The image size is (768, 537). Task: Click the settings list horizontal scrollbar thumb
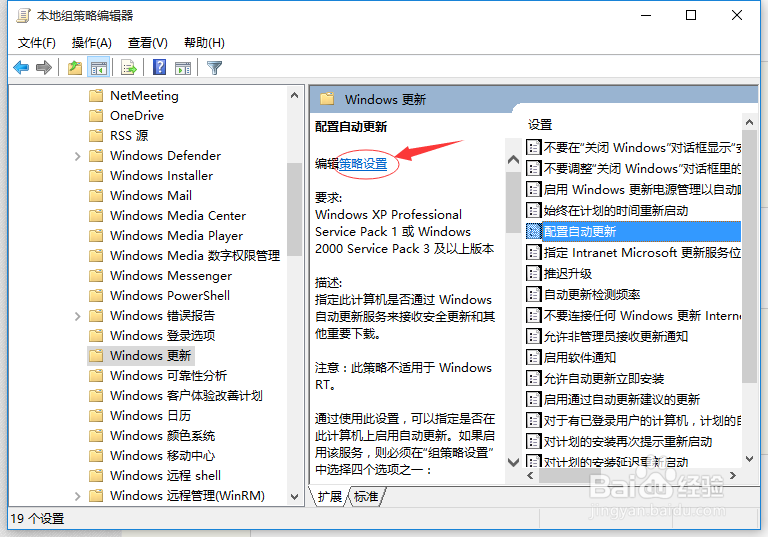tap(569, 476)
